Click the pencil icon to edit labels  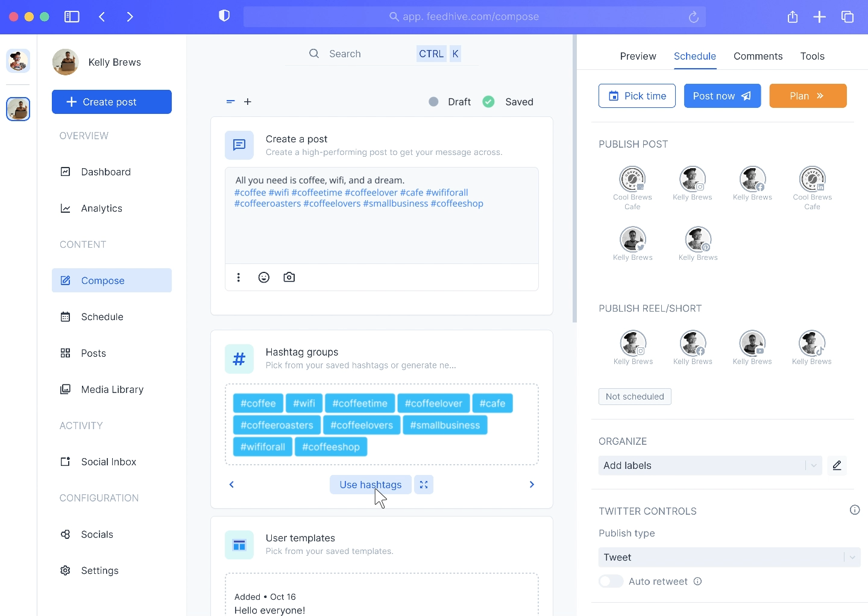837,465
